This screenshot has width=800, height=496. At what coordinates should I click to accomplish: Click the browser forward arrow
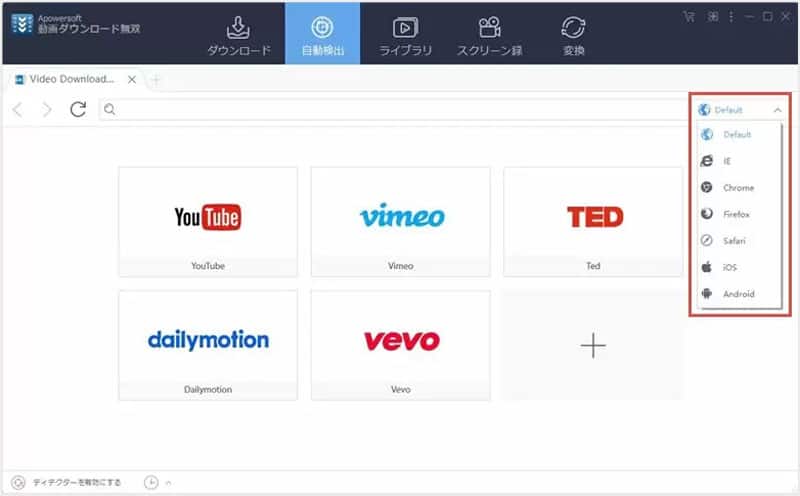pyautogui.click(x=47, y=109)
